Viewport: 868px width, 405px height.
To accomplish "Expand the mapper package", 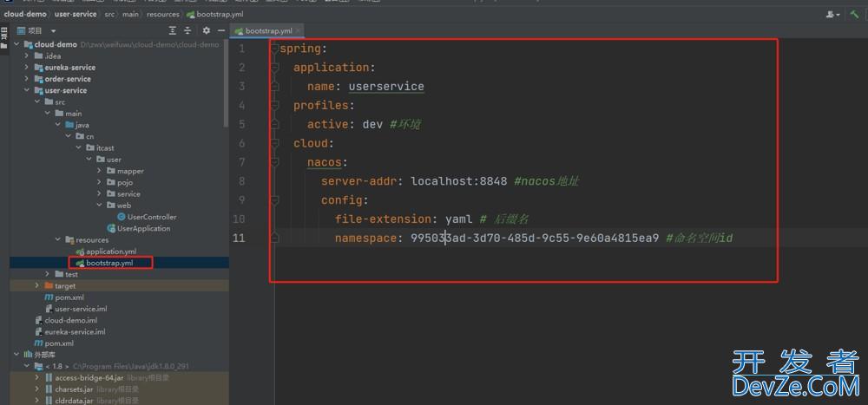I will pos(99,171).
